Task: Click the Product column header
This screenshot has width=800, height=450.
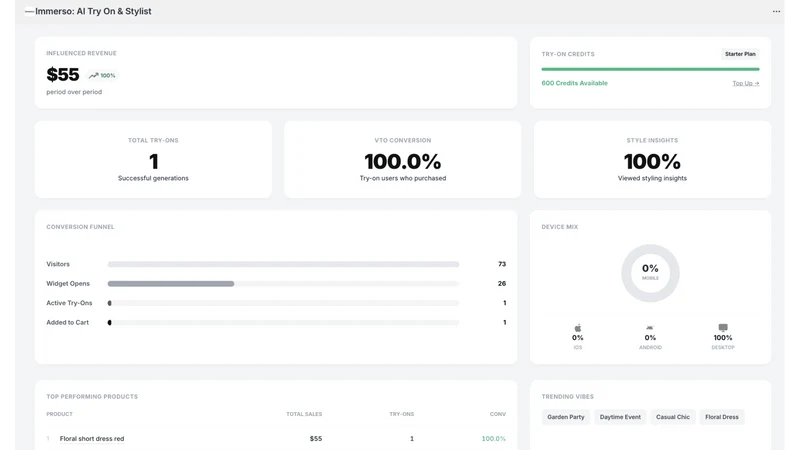Action: tap(59, 414)
